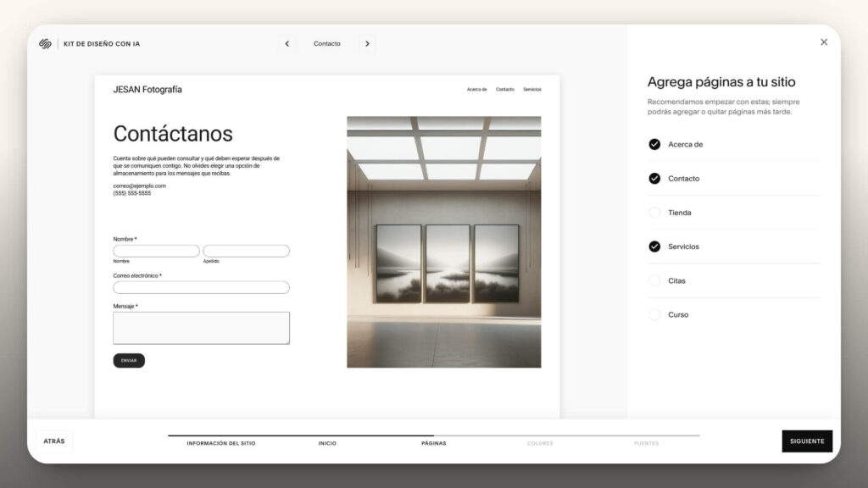This screenshot has width=868, height=488.
Task: Go to next page preview arrow
Action: (x=367, y=44)
